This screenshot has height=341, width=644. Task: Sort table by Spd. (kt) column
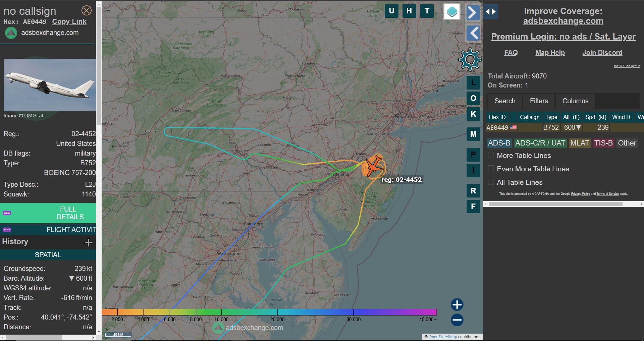pos(596,117)
